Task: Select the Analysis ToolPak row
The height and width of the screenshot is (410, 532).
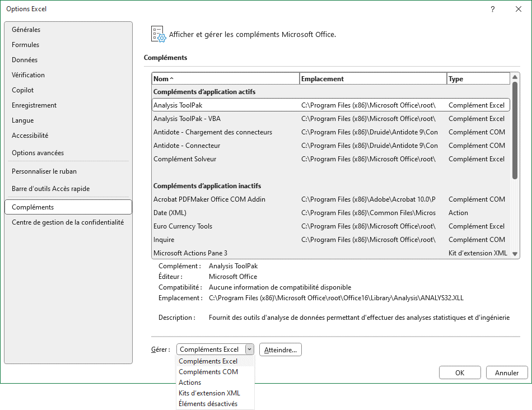Action: click(x=331, y=105)
